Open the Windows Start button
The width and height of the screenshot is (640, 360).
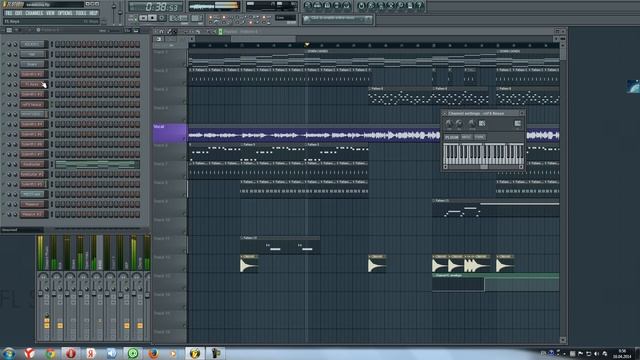tap(9, 353)
